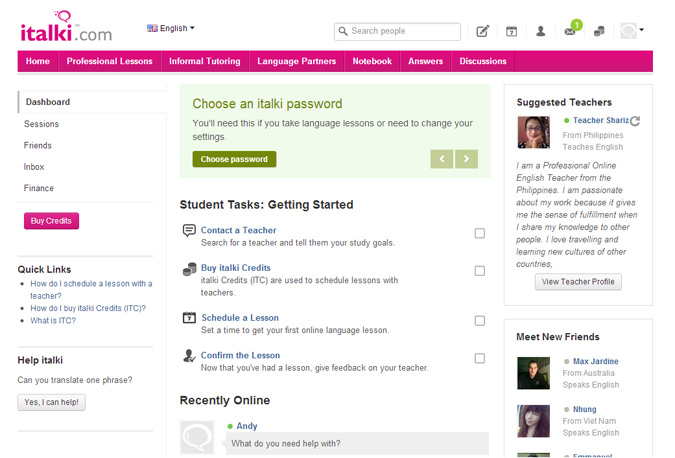
Task: Refresh the suggested teacher
Action: click(x=635, y=121)
